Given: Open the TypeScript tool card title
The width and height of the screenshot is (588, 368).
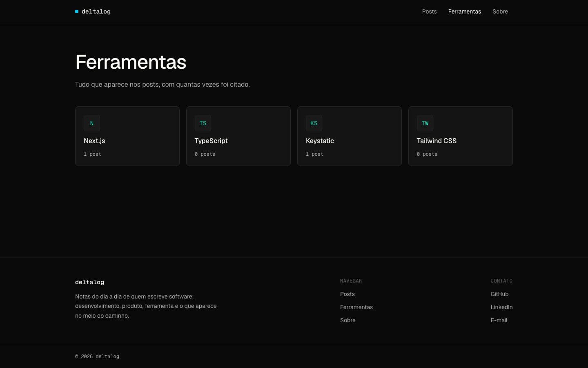Looking at the screenshot, I should click(x=211, y=141).
